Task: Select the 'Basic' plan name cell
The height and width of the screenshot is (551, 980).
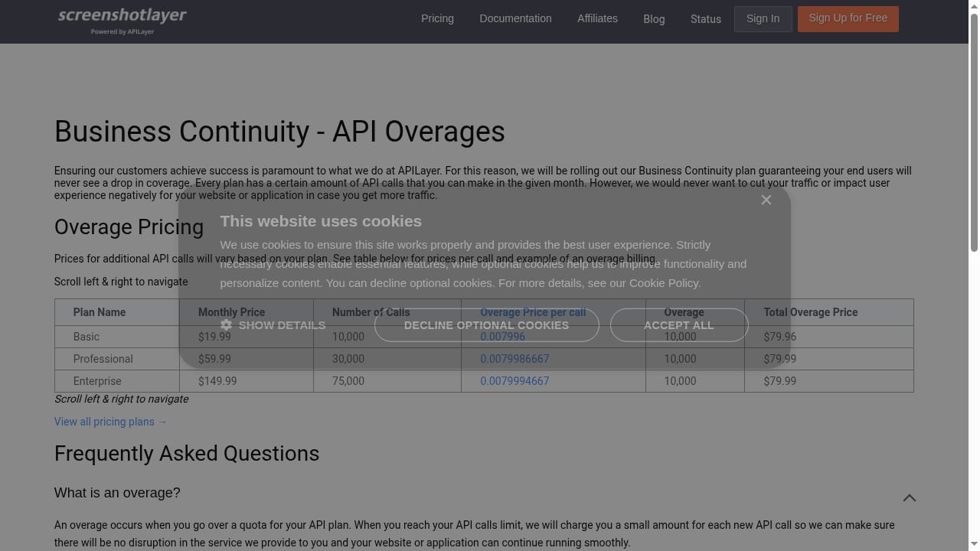Action: (117, 337)
